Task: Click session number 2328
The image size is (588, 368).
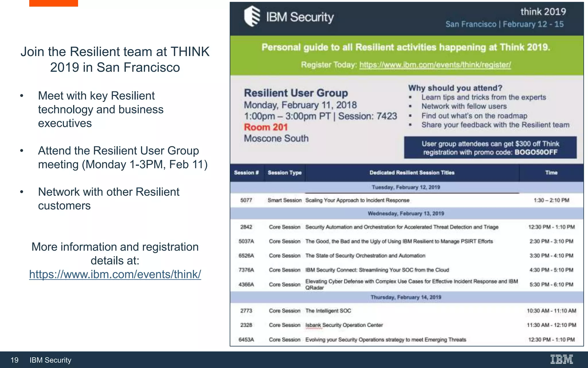Action: click(x=246, y=325)
